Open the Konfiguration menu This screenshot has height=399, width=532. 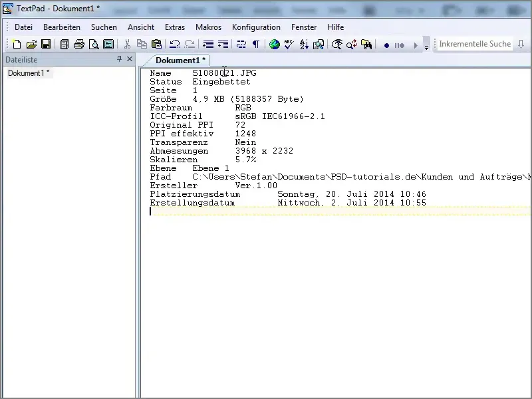256,27
